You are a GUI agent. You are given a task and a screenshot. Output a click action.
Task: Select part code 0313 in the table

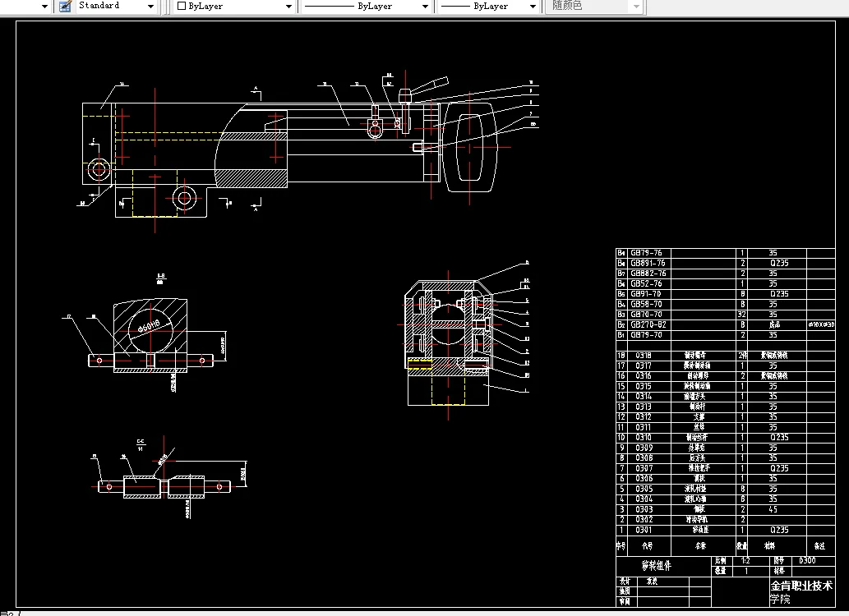click(x=644, y=407)
